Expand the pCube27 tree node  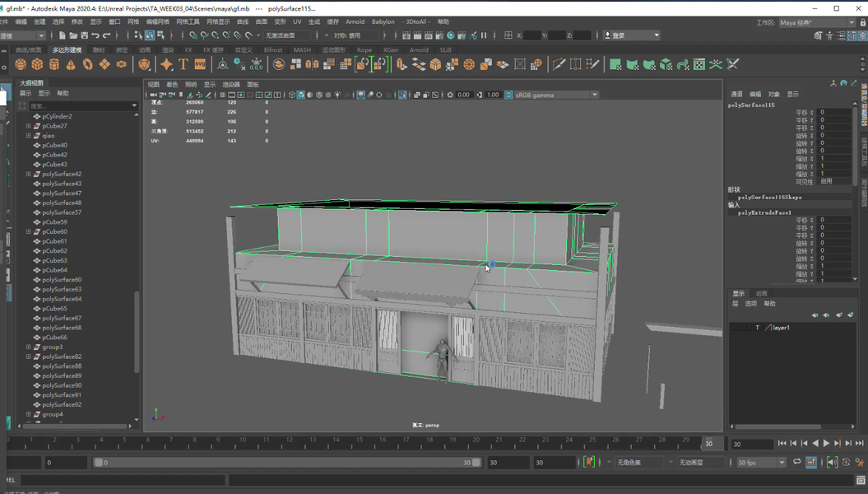tap(29, 126)
